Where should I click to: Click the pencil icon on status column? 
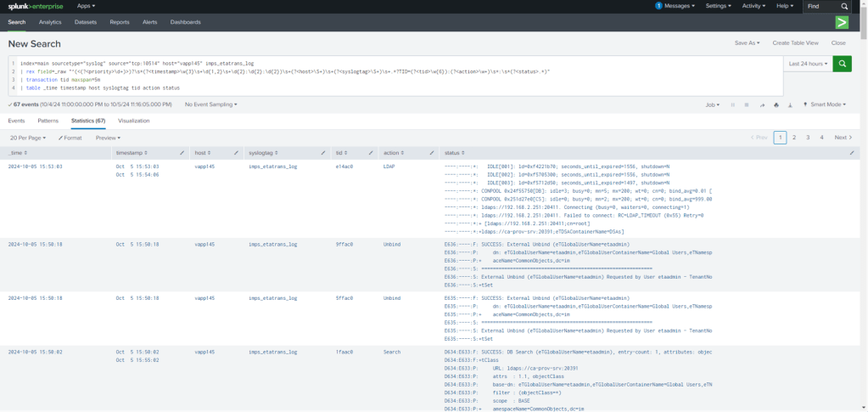(x=853, y=152)
